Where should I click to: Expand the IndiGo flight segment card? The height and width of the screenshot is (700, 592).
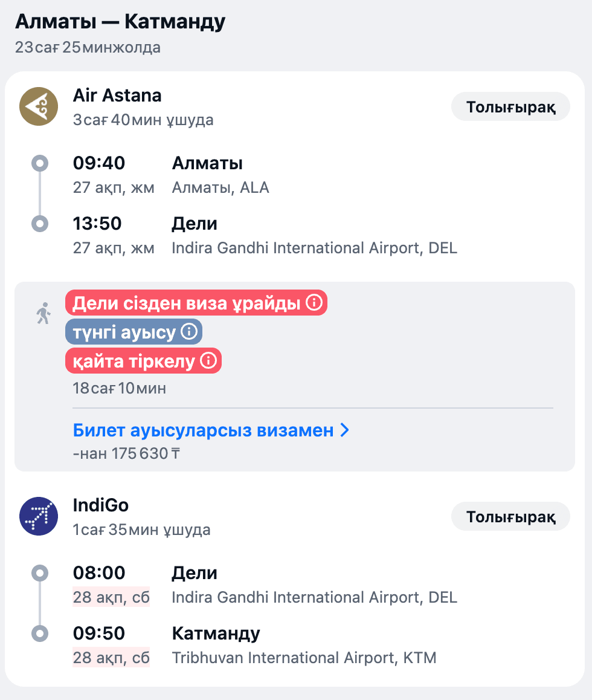click(x=510, y=516)
